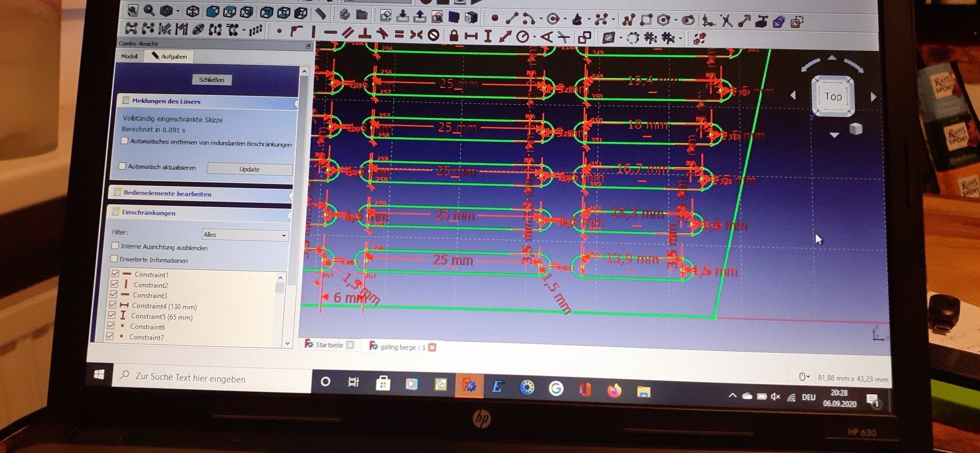This screenshot has width=980, height=453.
Task: Apply the angle constraint
Action: [546, 37]
